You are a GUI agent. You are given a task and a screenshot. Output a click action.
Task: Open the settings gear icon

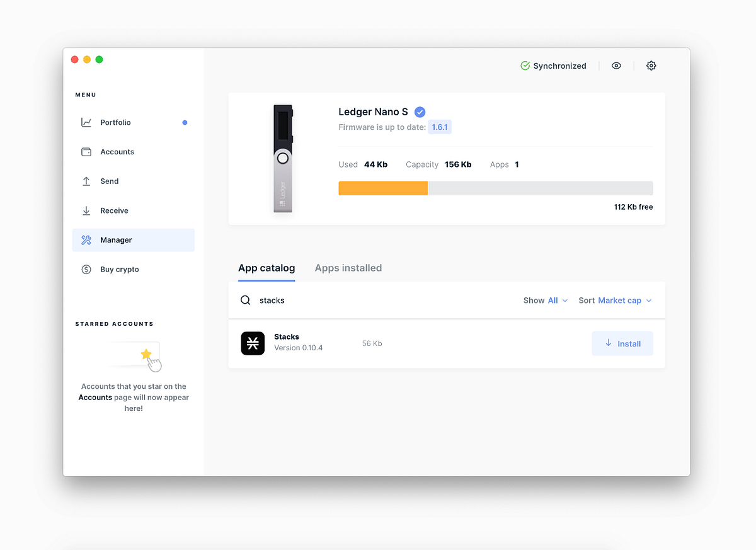651,65
